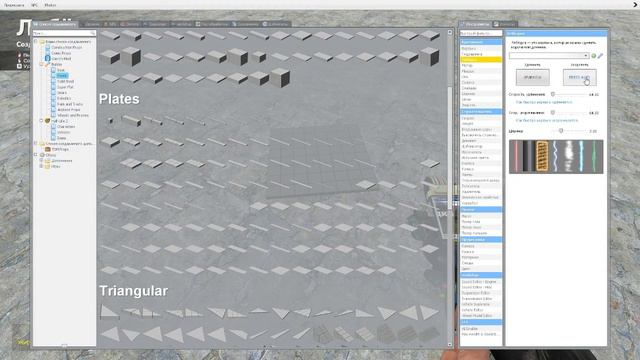640x360 pixels.
Task: Open the NPC menu in top bar
Action: coord(35,5)
